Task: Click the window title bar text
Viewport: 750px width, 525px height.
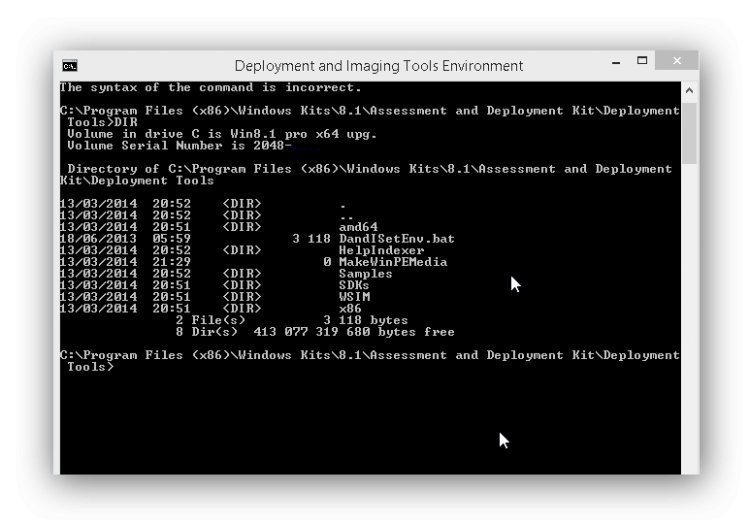Action: [x=378, y=66]
